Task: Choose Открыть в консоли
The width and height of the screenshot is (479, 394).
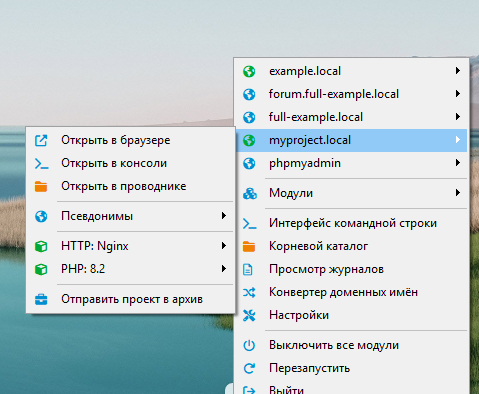Action: click(x=130, y=163)
